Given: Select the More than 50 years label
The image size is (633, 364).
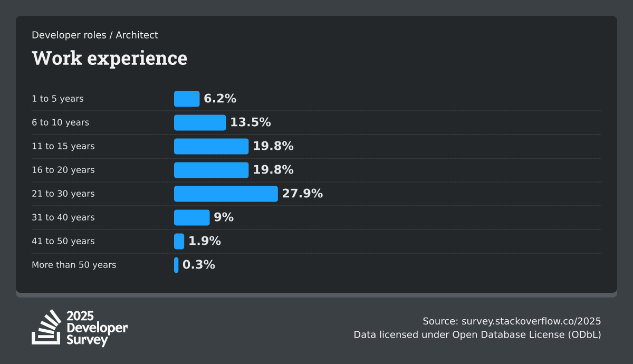Looking at the screenshot, I should click(74, 265).
